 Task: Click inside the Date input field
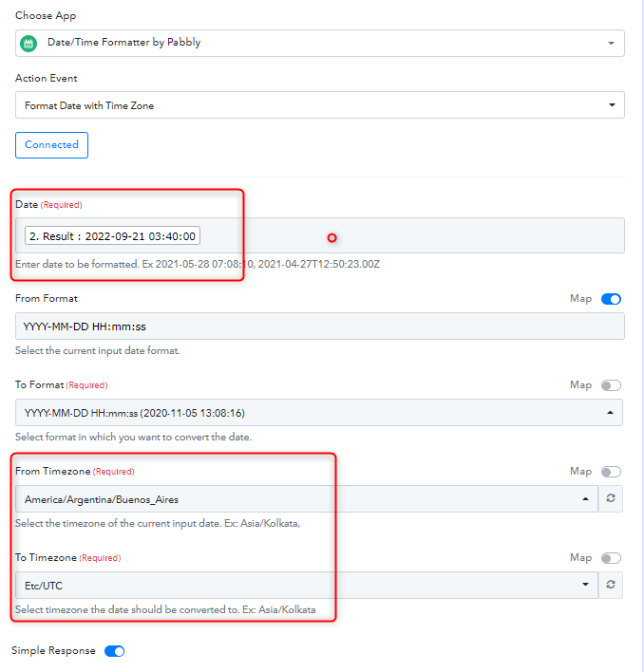[320, 235]
